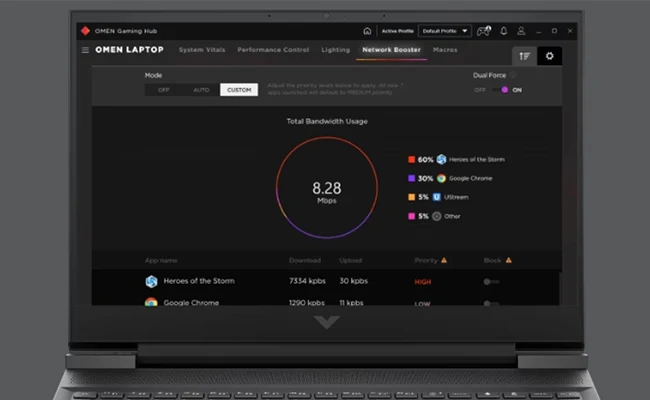Click Heroes of the Storm row app icon
The height and width of the screenshot is (400, 650).
point(151,281)
